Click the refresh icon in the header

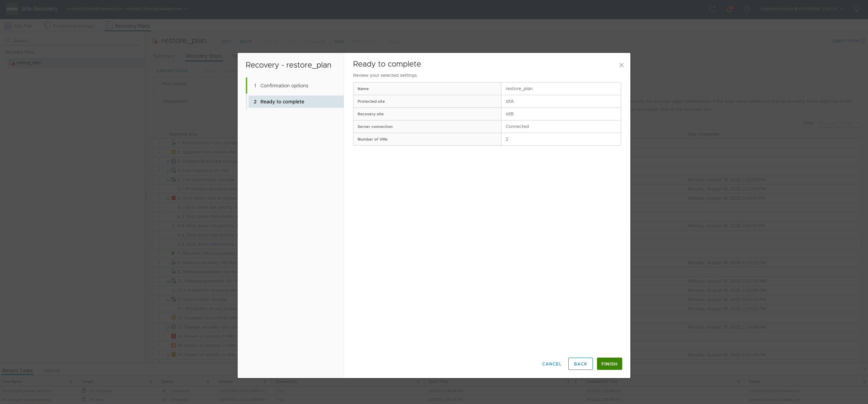[712, 9]
